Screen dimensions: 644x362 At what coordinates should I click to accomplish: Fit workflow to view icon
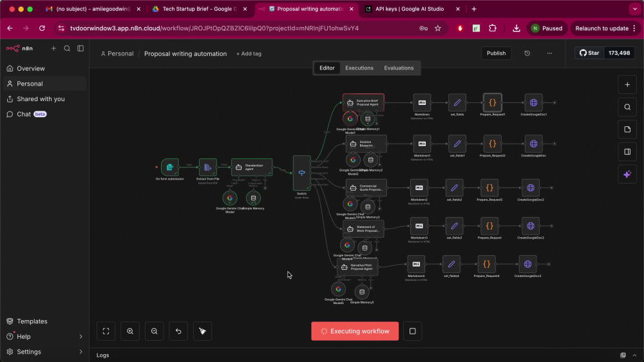point(106,331)
